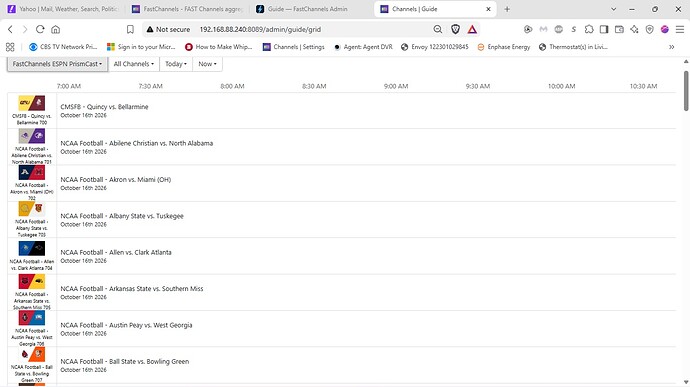Open NCAA Football Albany State vs. Tuskegee program
The image size is (690, 387).
click(366, 220)
